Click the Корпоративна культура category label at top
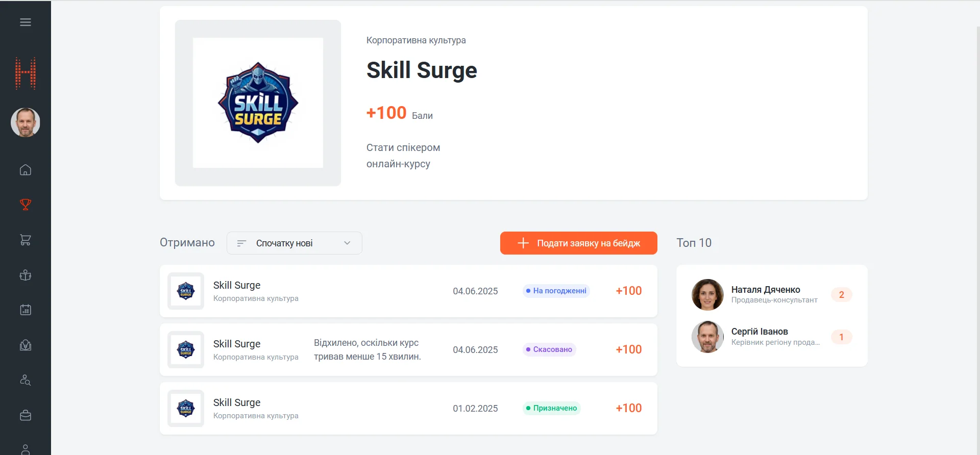This screenshot has height=455, width=980. pos(416,40)
